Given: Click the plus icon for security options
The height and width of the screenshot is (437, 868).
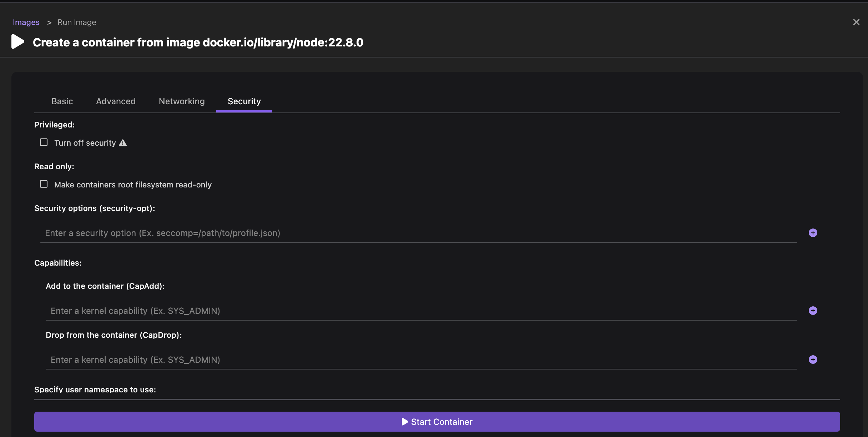Looking at the screenshot, I should point(813,233).
